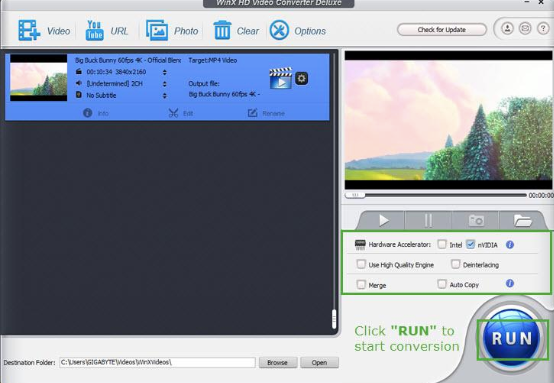Select Rename for the video item
The image size is (554, 383).
[266, 113]
